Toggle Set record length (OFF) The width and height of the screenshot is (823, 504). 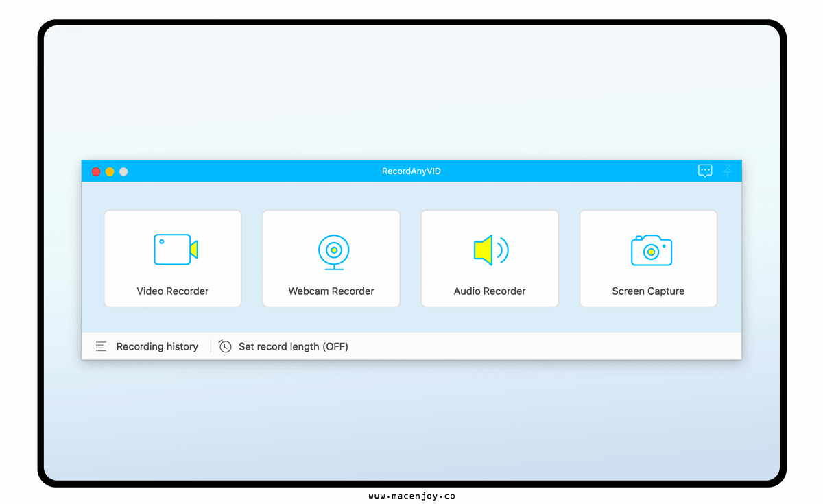[x=294, y=347]
